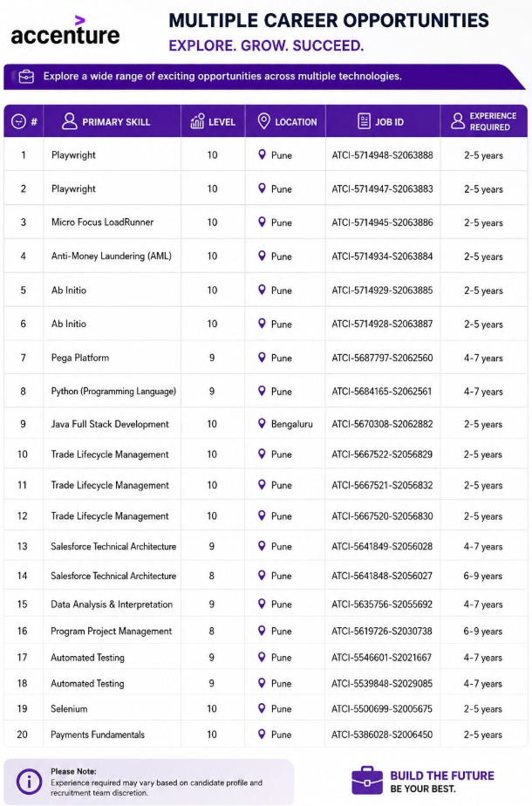This screenshot has width=532, height=806.
Task: Click the bar chart icon beside LEVEL
Action: click(197, 121)
